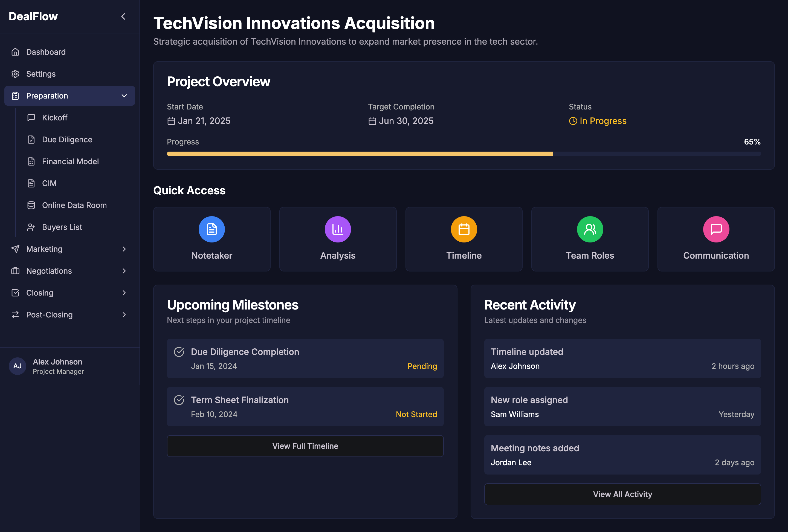Select the Online Data Room icon in sidebar
The height and width of the screenshot is (532, 788).
pos(31,205)
